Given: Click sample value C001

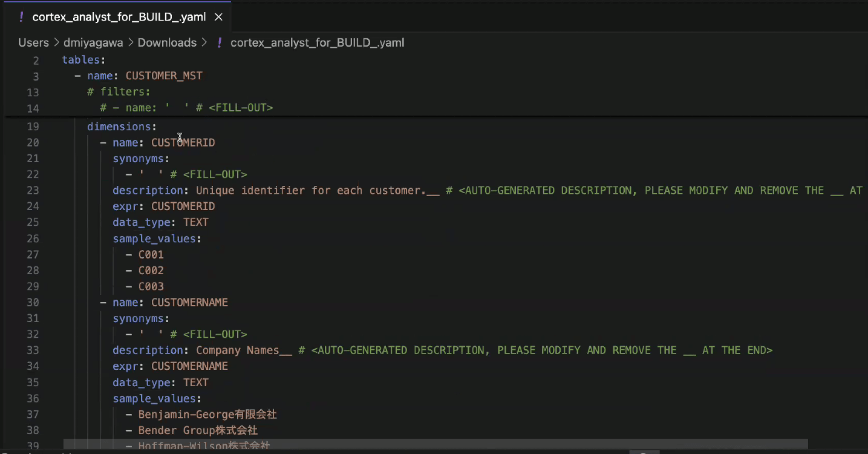Looking at the screenshot, I should pos(151,254).
